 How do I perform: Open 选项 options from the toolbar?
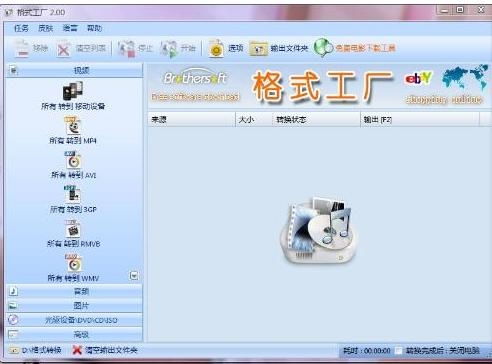coord(226,49)
